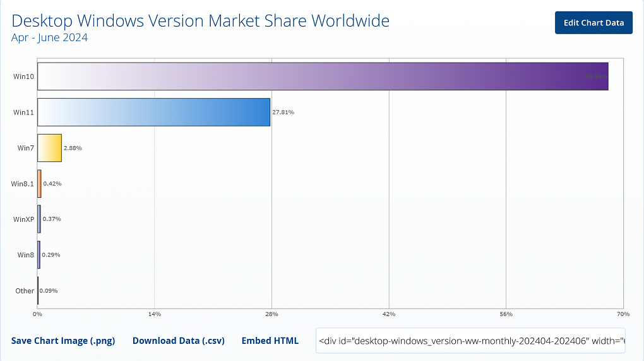Click the 0% x-axis tick label
Screen dimensions: 644x361
[37, 314]
